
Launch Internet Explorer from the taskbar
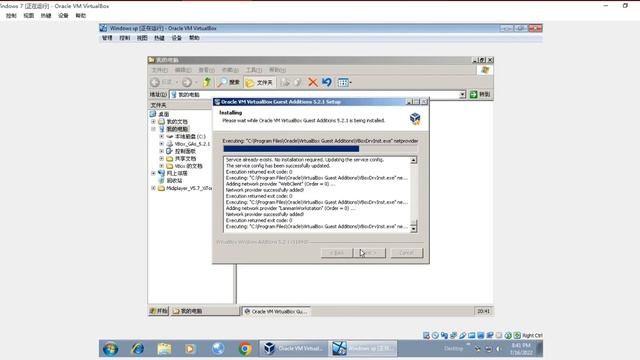pos(138,349)
